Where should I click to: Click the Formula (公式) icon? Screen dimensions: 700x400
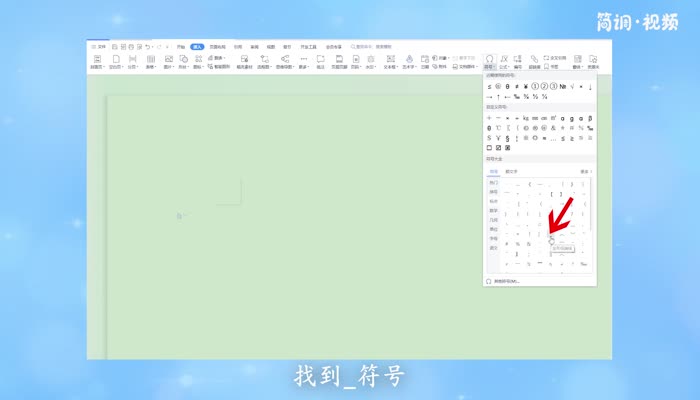coord(504,62)
